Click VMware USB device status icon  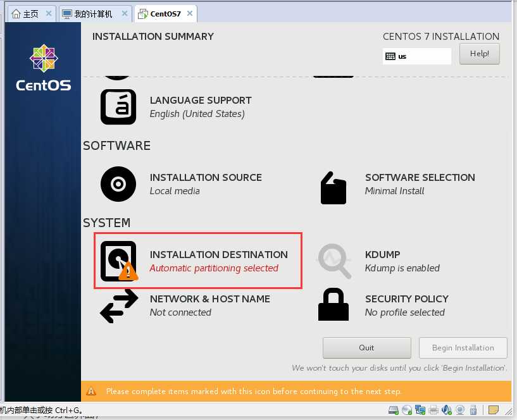473,410
